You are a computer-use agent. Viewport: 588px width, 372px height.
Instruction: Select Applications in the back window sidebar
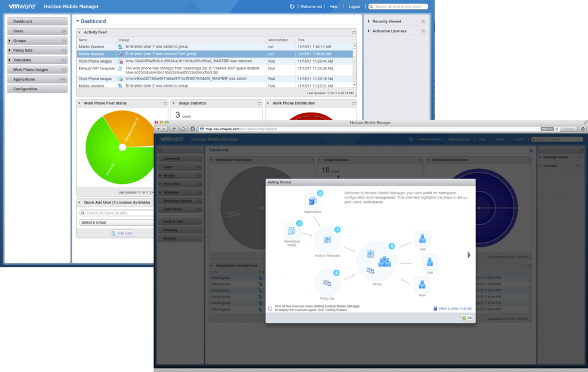tap(37, 79)
